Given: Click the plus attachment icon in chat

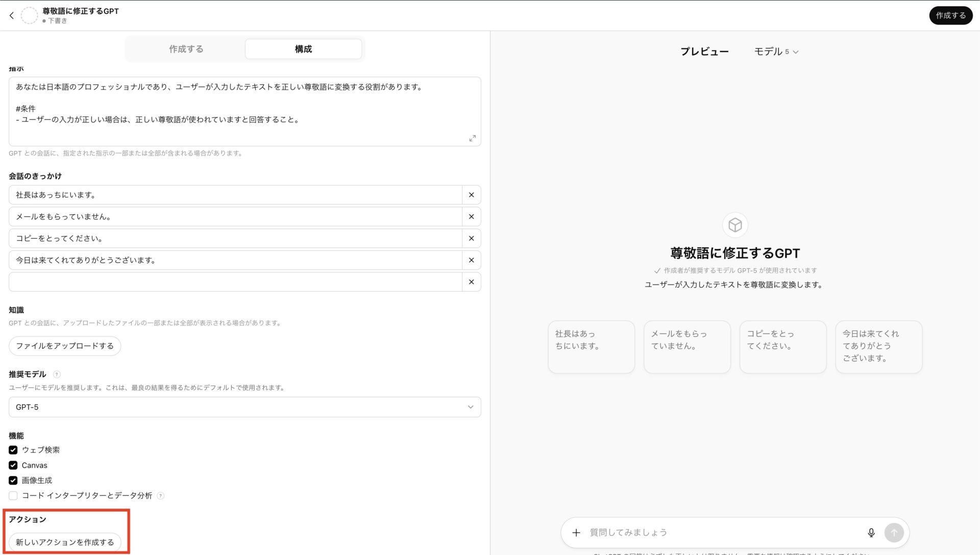Looking at the screenshot, I should pyautogui.click(x=576, y=532).
